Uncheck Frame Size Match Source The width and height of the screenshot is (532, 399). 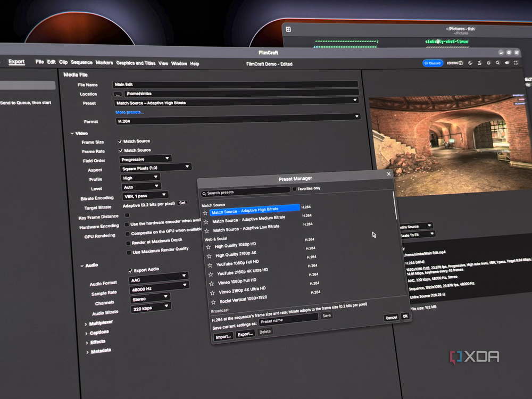point(120,141)
